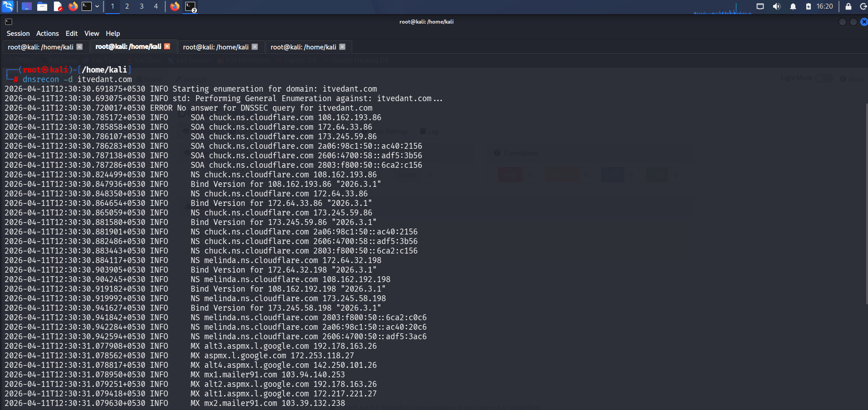Click the 'Bind Version for 173.245.59.86' line
This screenshot has width=868, height=410.
tap(191, 222)
